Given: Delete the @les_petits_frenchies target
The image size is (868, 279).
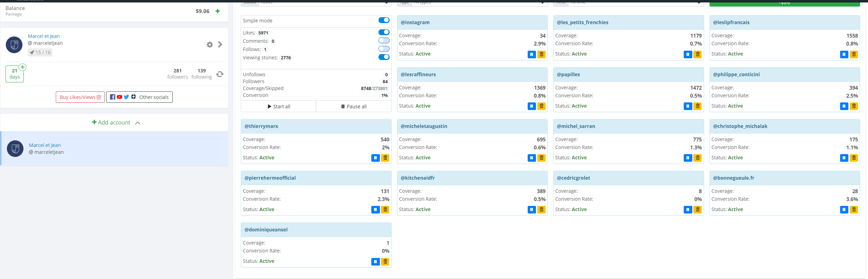Looking at the screenshot, I should point(697,54).
